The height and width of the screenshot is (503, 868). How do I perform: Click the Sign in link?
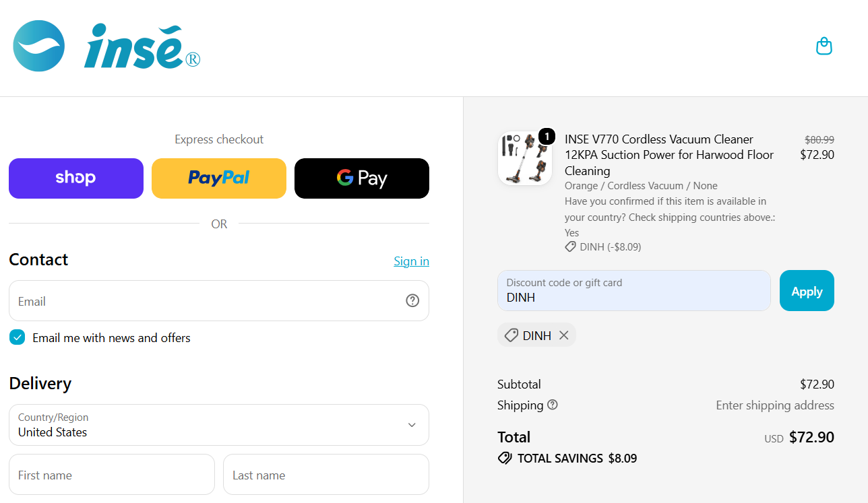411,261
